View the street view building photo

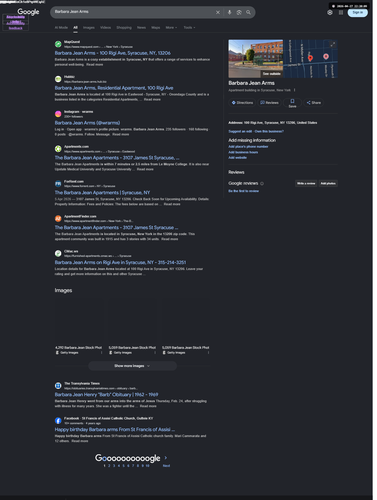(256, 59)
